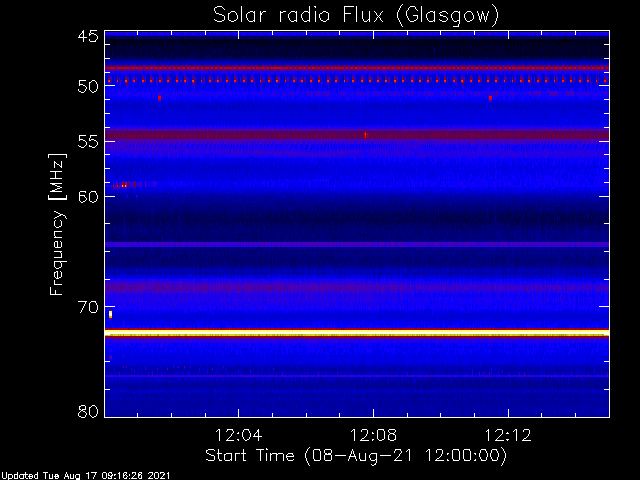Click the 80 MHz frequency axis label
The image size is (640, 480).
(x=88, y=411)
